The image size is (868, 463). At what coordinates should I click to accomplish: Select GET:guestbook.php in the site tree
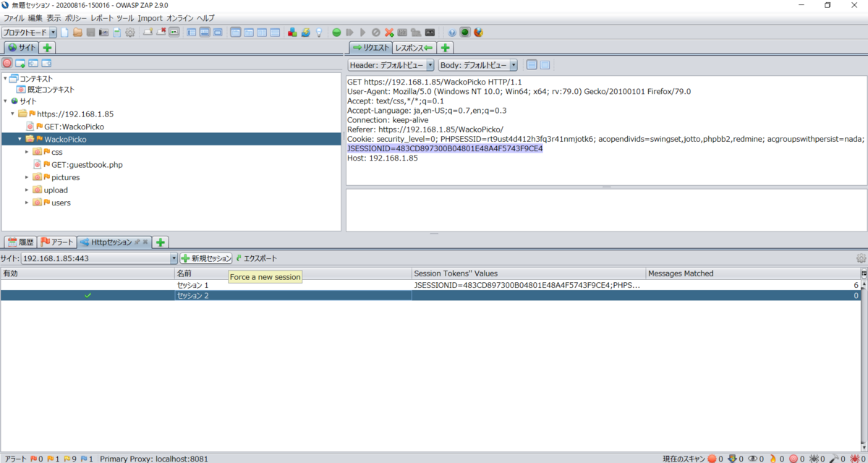click(87, 164)
